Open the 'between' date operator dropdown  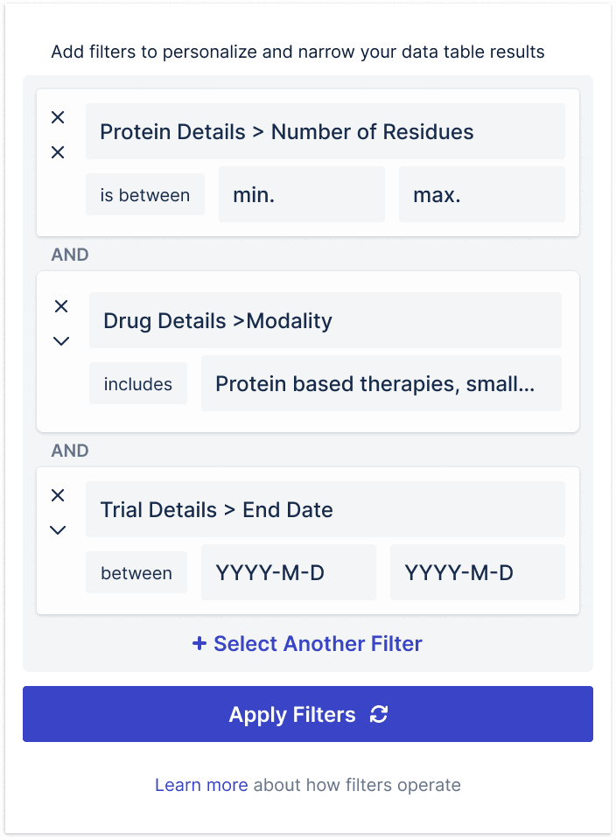click(136, 572)
